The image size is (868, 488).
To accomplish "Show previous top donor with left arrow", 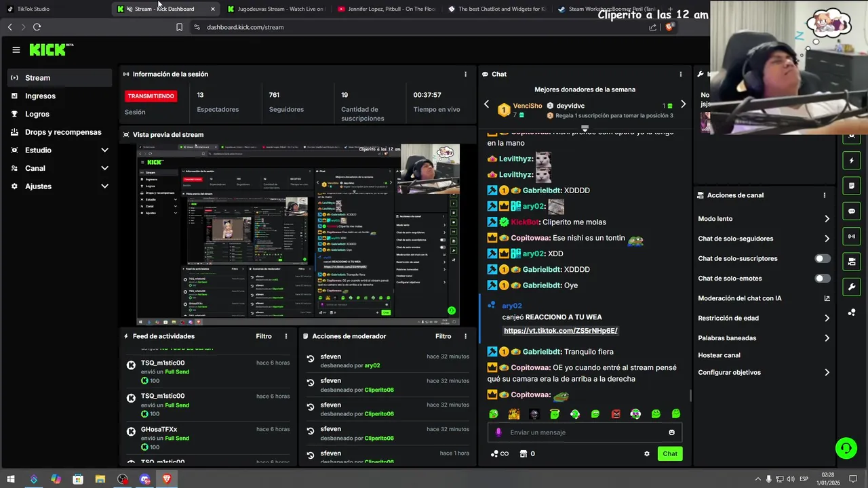I will pos(486,104).
